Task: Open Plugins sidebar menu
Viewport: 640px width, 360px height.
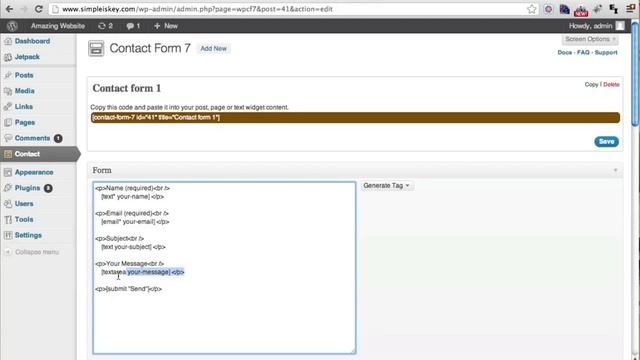Action: (x=27, y=188)
